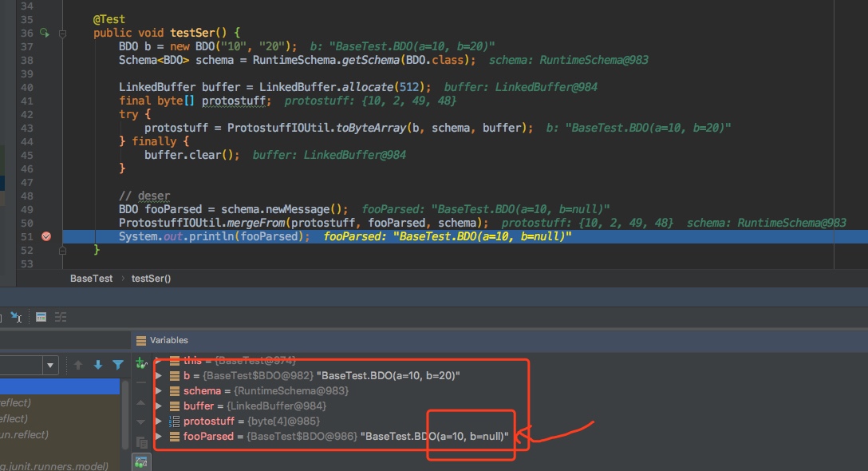
Task: Click the testSer() breadcrumb item
Action: pyautogui.click(x=151, y=279)
